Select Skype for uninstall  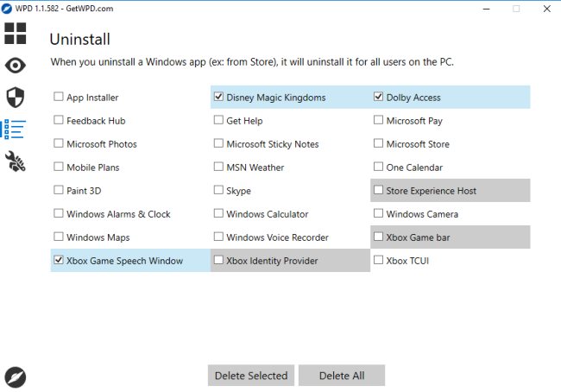218,190
